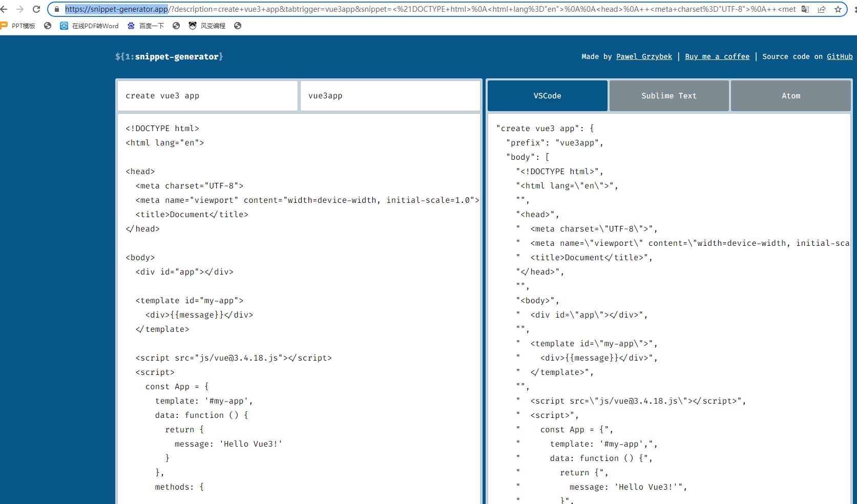Click the 'methods: {' source line
Image resolution: width=857 pixels, height=504 pixels.
point(179,487)
